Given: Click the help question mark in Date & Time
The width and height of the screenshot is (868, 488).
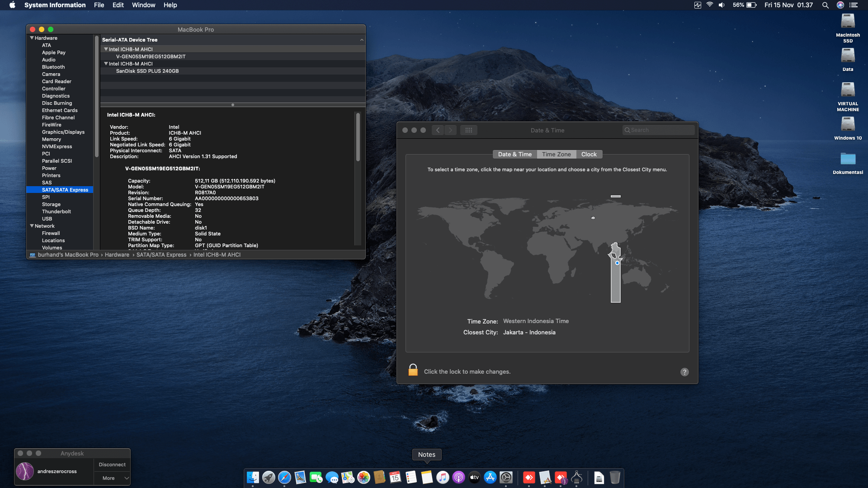Looking at the screenshot, I should click(684, 372).
